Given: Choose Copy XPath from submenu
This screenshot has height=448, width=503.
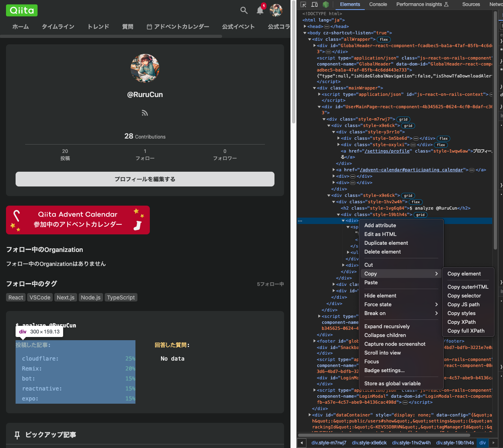Looking at the screenshot, I should point(468,322).
